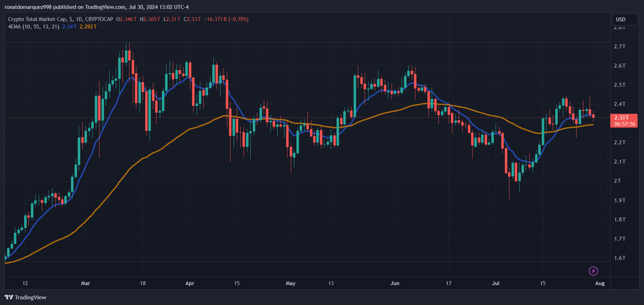Click the 18 date label on the time axis
The width and height of the screenshot is (644, 305).
click(143, 283)
